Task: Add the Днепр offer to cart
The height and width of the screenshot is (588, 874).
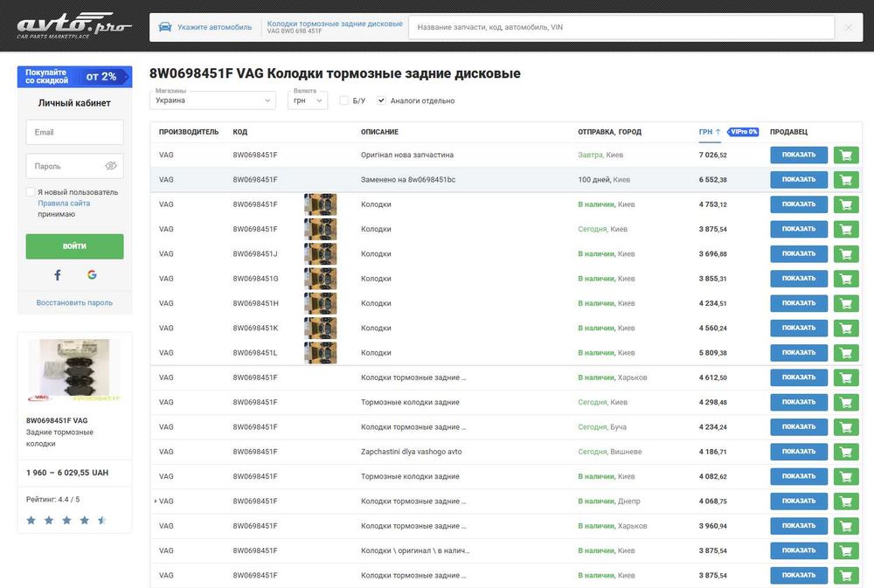Action: (845, 501)
